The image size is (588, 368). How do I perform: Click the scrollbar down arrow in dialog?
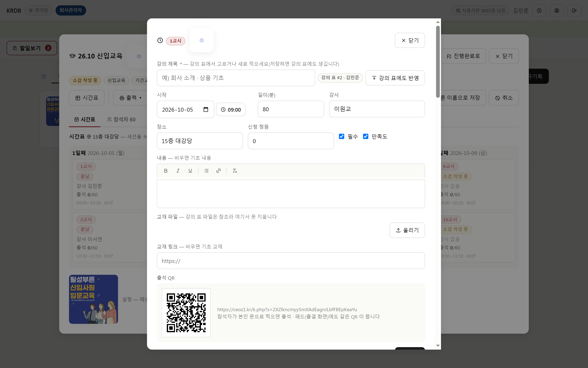tap(438, 346)
